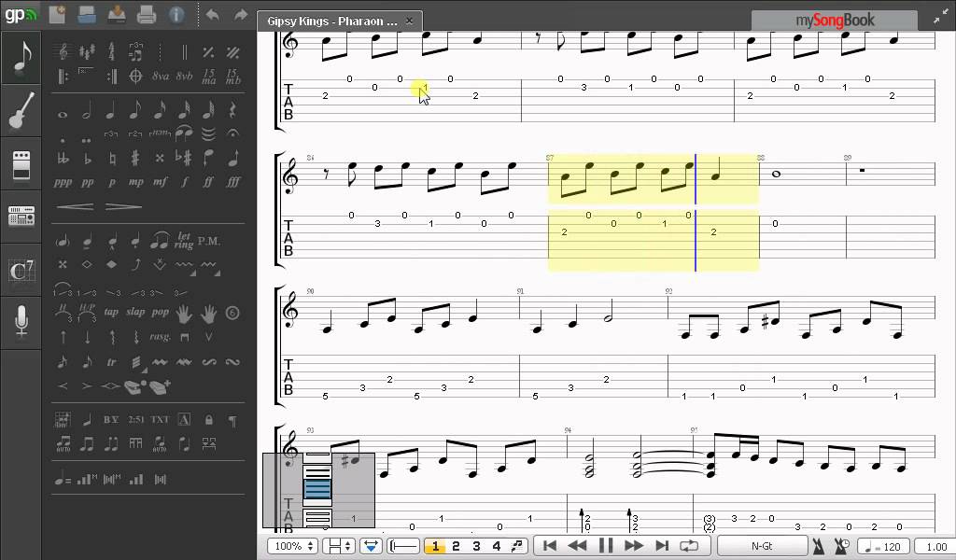Image resolution: width=956 pixels, height=560 pixels.
Task: Apply the 8va octave marking
Action: (161, 77)
